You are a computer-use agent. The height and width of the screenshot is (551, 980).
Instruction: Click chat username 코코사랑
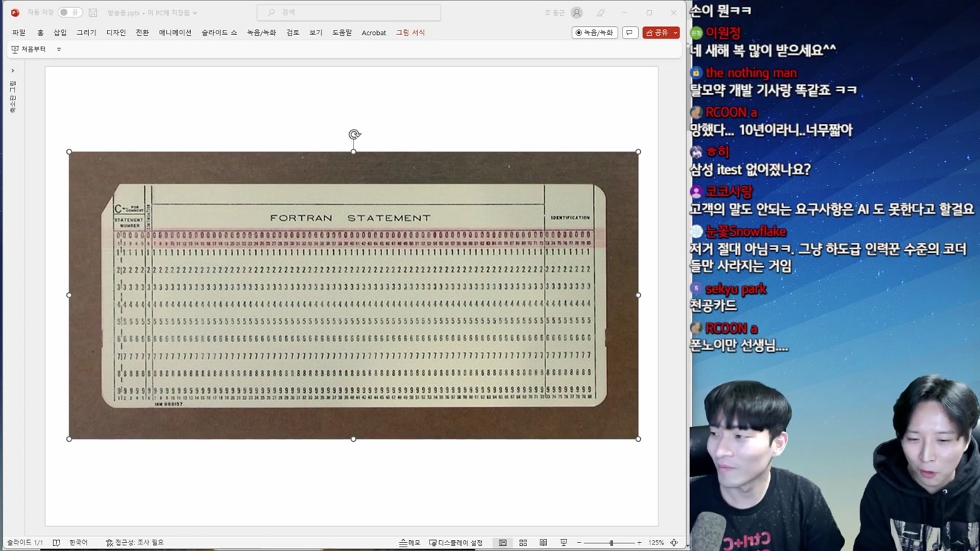[x=729, y=192]
